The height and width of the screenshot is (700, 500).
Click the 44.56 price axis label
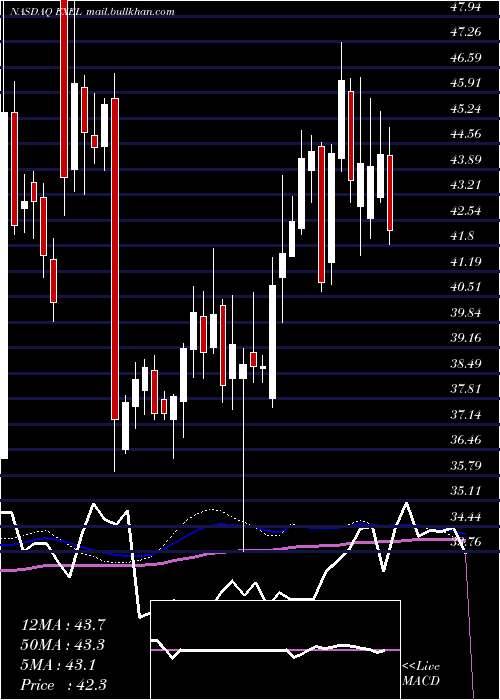tap(466, 134)
